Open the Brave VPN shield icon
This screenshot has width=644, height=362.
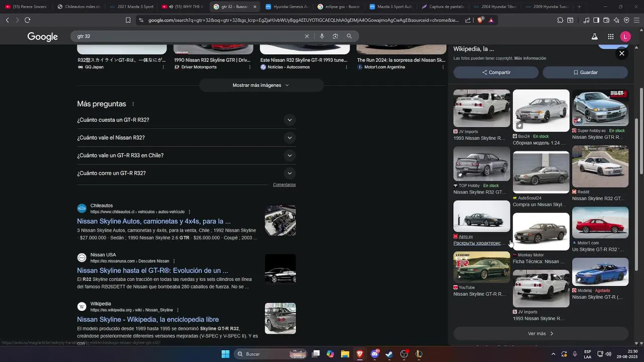click(x=626, y=20)
